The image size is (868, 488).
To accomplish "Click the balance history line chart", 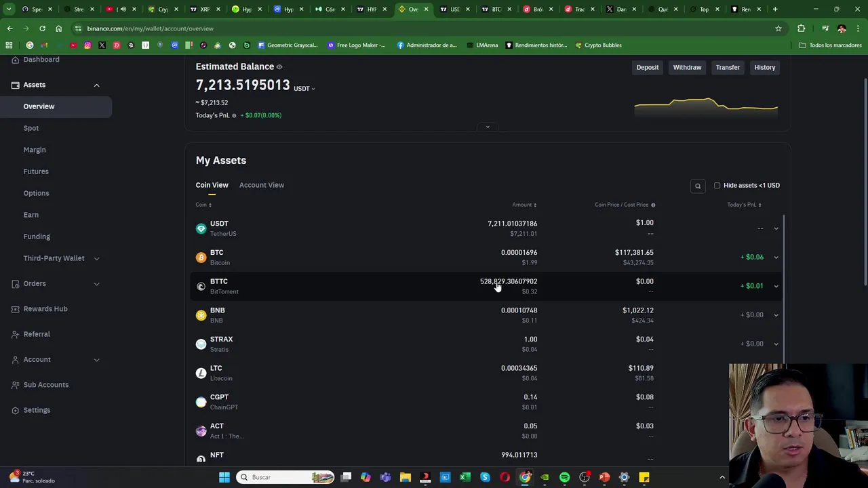I will tap(706, 106).
